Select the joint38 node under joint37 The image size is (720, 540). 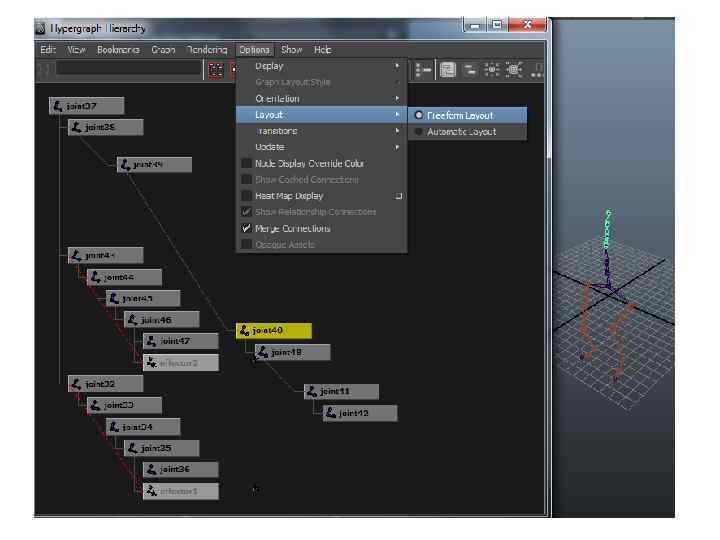tap(106, 127)
